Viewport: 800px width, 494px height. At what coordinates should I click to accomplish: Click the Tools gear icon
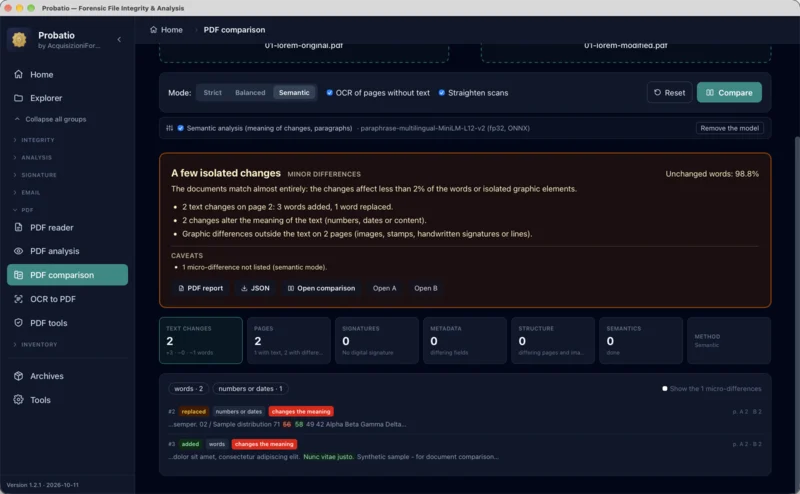[18, 400]
